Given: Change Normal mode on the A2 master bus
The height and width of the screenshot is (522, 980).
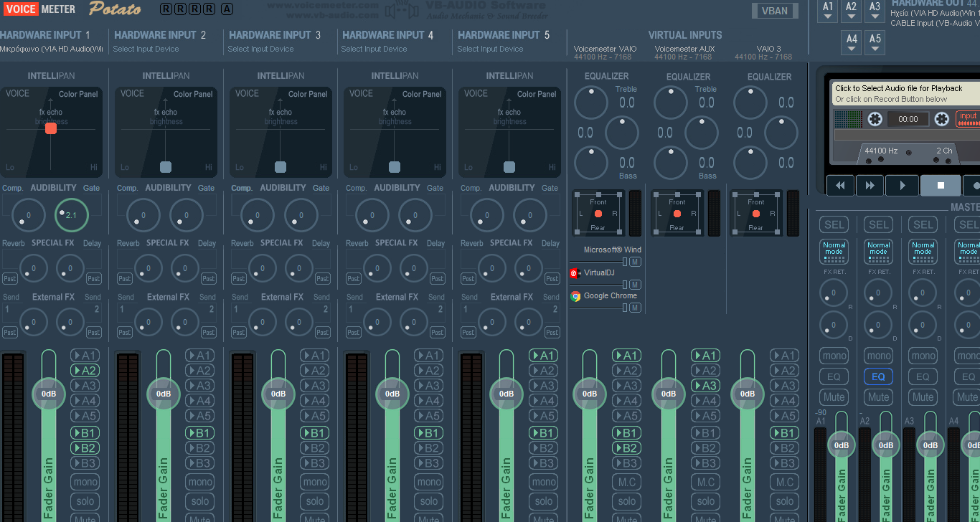Looking at the screenshot, I should [x=879, y=251].
